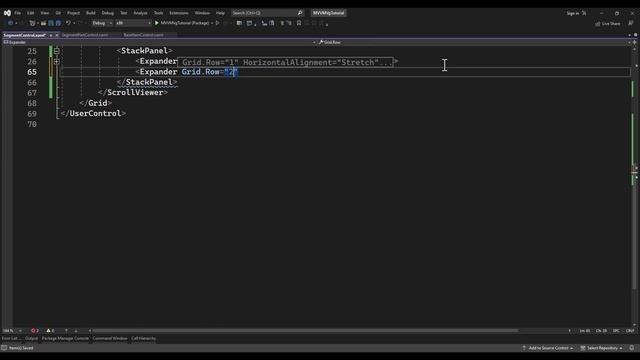640x360 pixels.
Task: Click the errors count red icon
Action: 33,331
